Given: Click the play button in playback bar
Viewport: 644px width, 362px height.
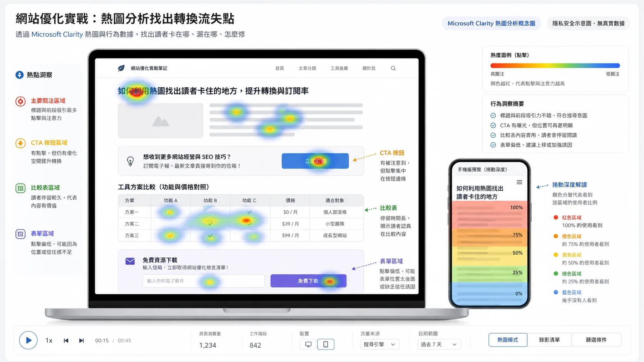Looking at the screenshot, I should [x=28, y=340].
